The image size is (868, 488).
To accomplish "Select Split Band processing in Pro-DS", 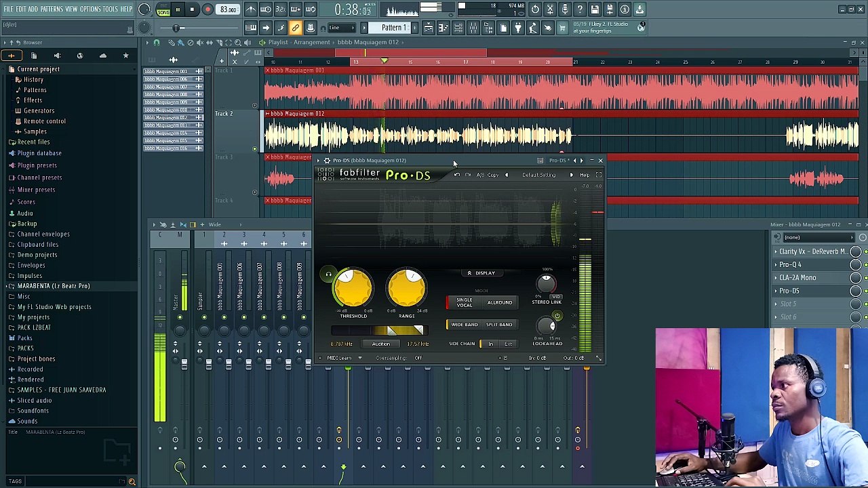I will coord(498,325).
